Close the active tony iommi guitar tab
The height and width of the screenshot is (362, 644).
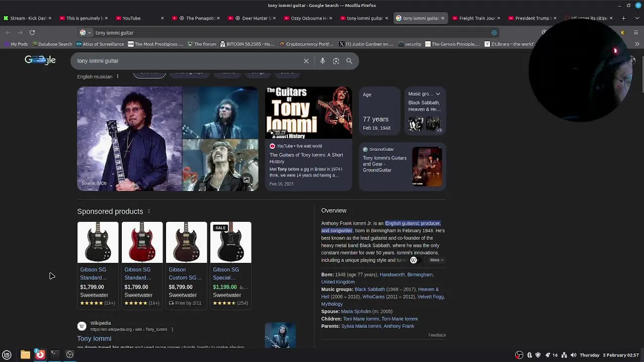pyautogui.click(x=443, y=18)
